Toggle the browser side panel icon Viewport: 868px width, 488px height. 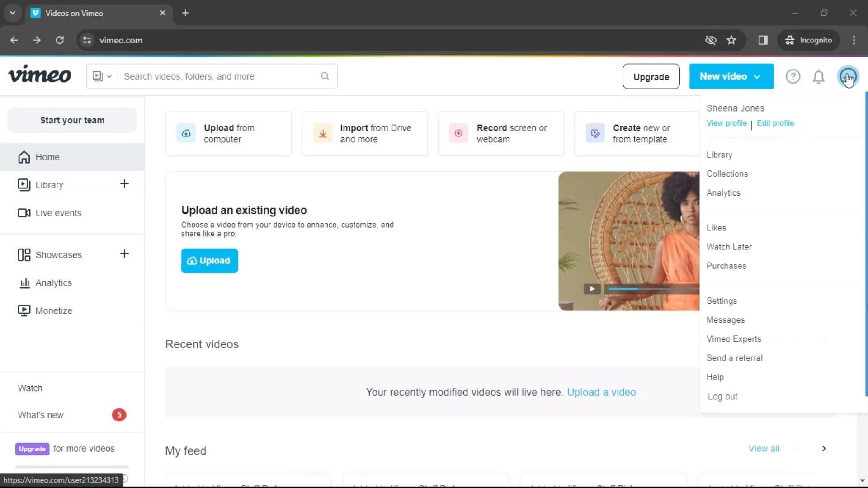(x=763, y=40)
